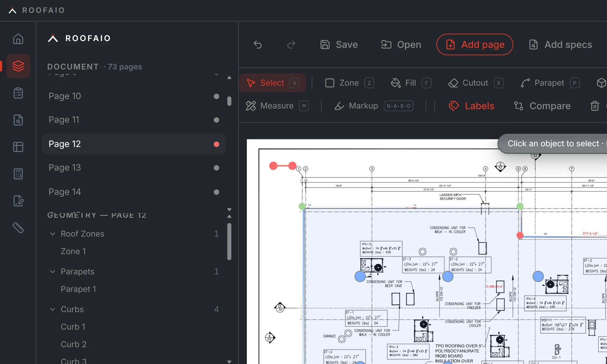This screenshot has width=607, height=364.
Task: Collapse the Curbs group
Action: tap(52, 309)
